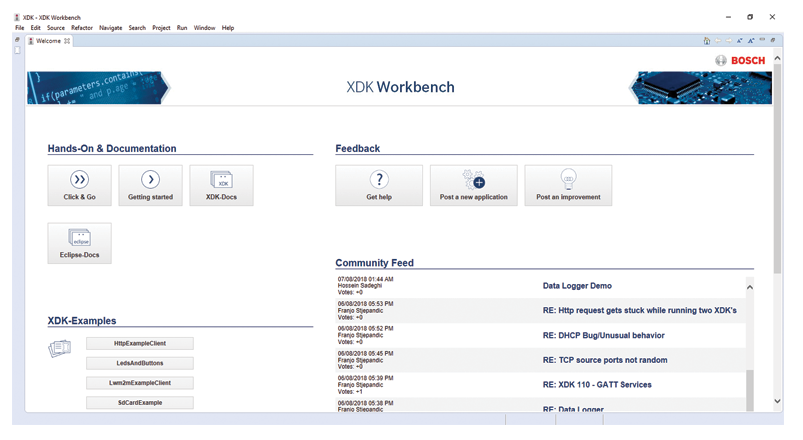The image size is (803, 440).
Task: Open the RE: Http request gets stuck post
Action: click(640, 310)
